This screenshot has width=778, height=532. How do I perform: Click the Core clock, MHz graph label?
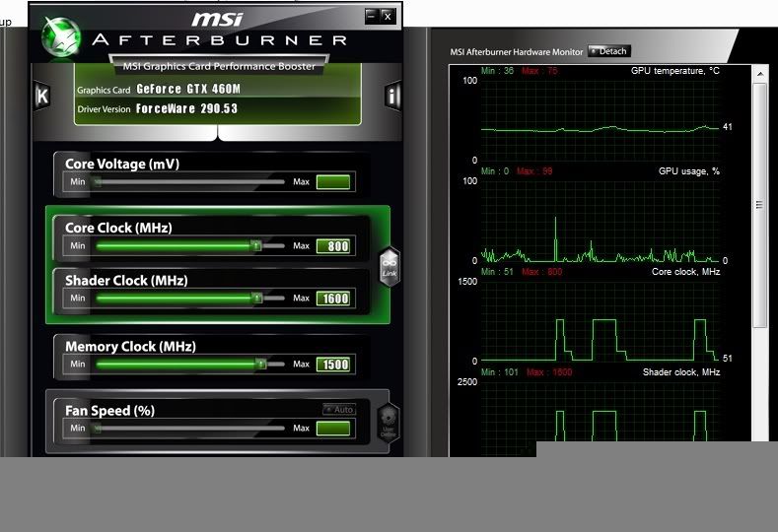685,272
